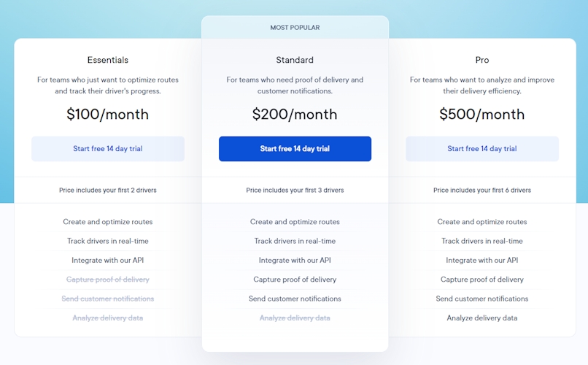This screenshot has width=588, height=365.
Task: Click the $100/month price
Action: point(108,115)
